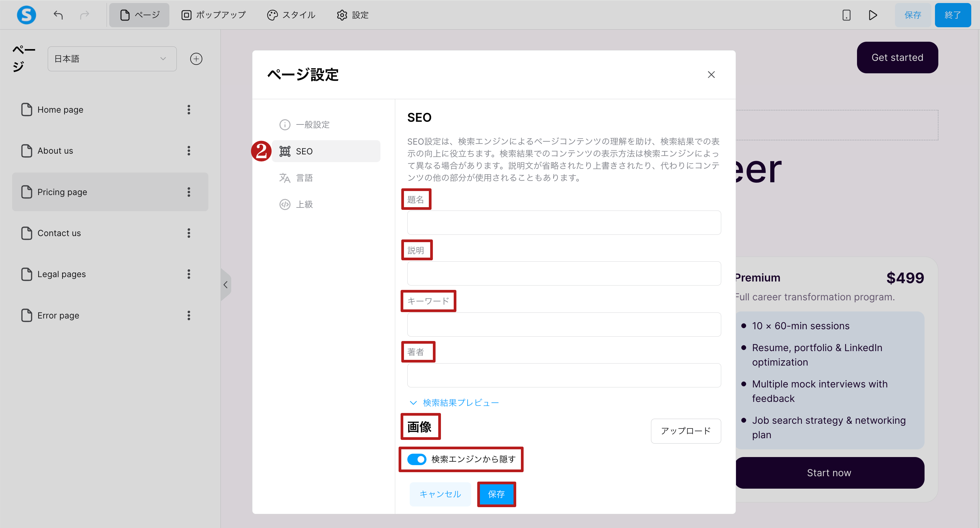Click the アップロード button
Viewport: 980px width, 528px height.
tap(686, 430)
